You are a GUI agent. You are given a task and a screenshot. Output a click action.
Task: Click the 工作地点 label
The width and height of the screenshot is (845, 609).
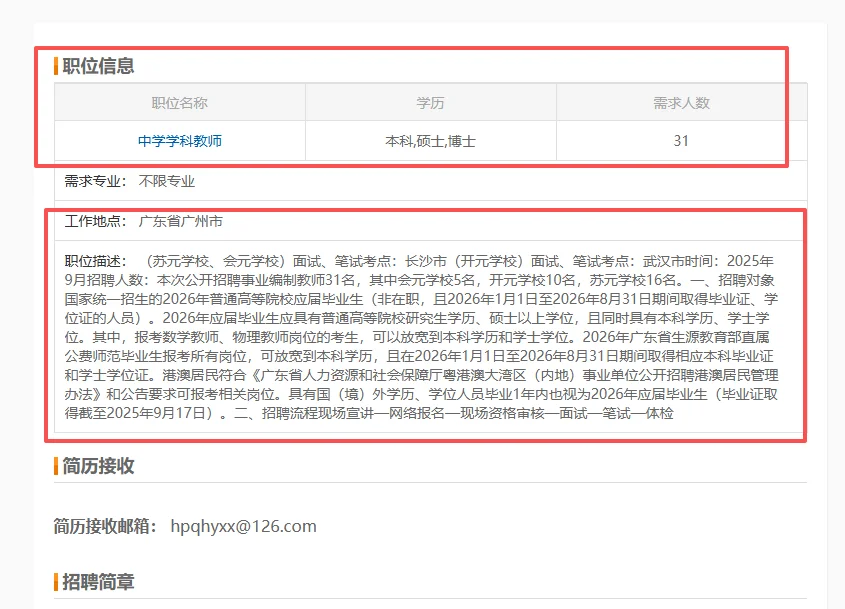tap(95, 221)
